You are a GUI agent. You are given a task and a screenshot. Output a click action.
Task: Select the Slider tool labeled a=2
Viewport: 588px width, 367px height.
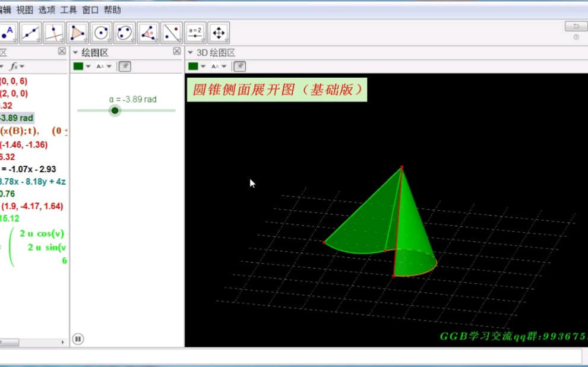click(195, 32)
